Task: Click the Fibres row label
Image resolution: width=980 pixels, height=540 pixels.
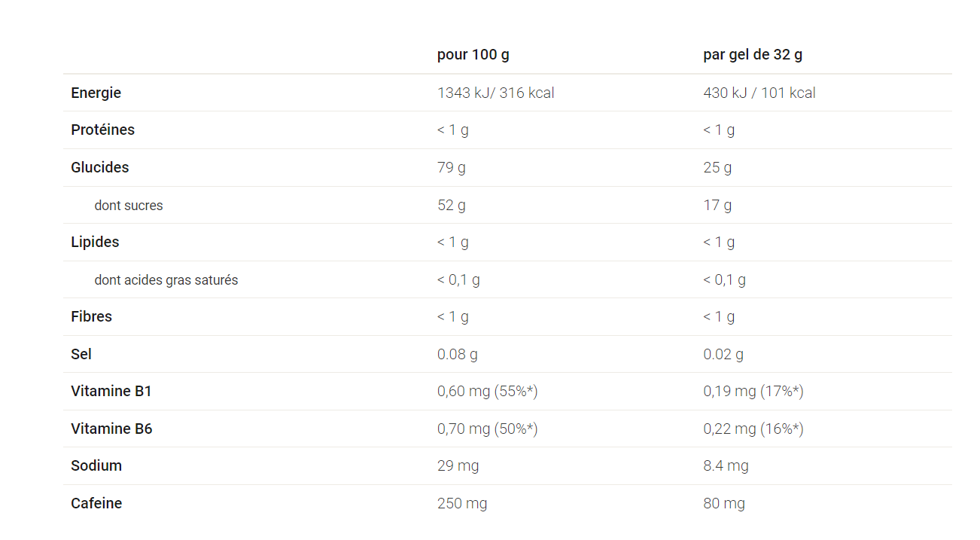Action: (91, 316)
